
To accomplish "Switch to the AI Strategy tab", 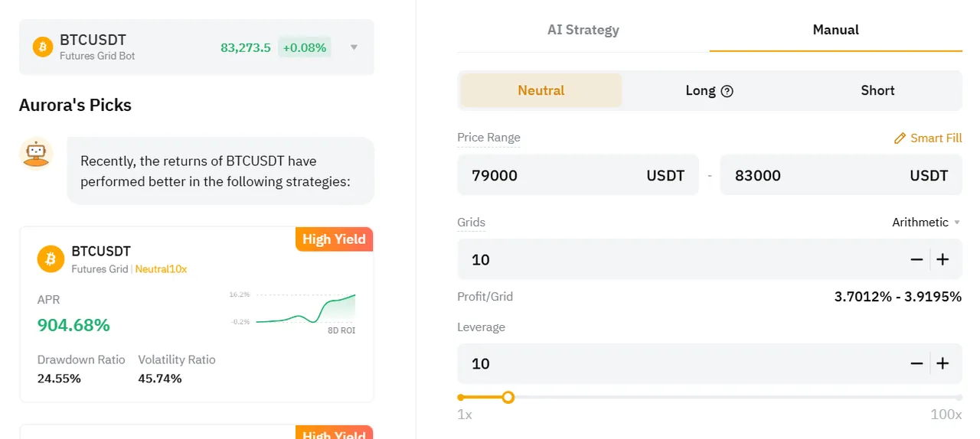I will [x=583, y=30].
